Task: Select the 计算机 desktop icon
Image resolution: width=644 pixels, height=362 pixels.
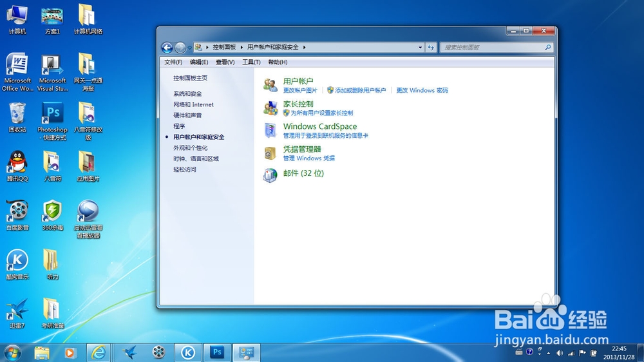Action: 17,14
